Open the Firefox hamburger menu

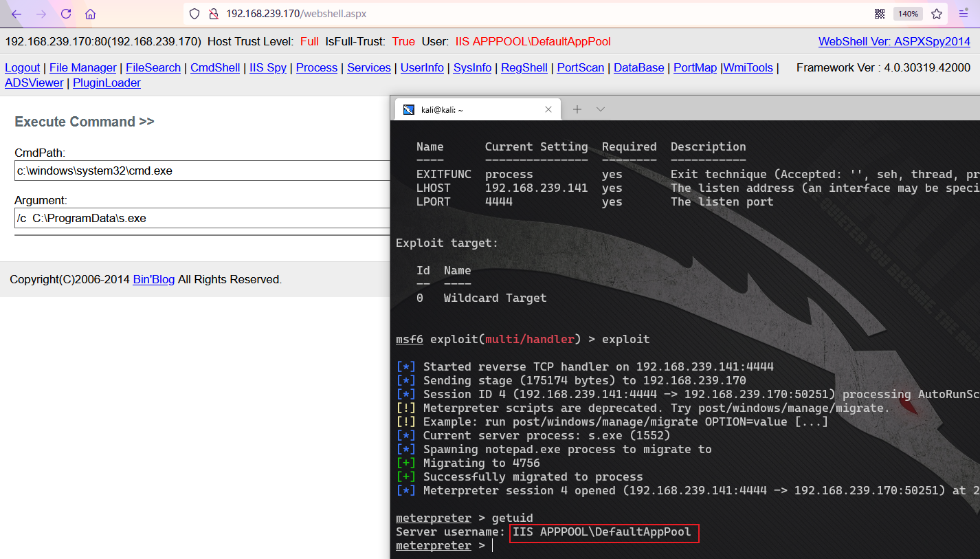[964, 14]
